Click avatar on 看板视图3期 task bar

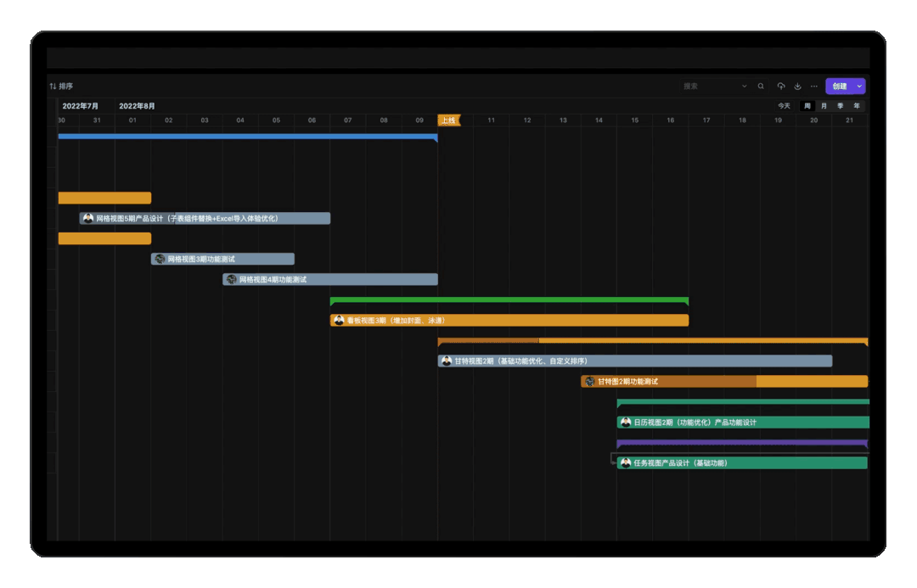pos(339,321)
